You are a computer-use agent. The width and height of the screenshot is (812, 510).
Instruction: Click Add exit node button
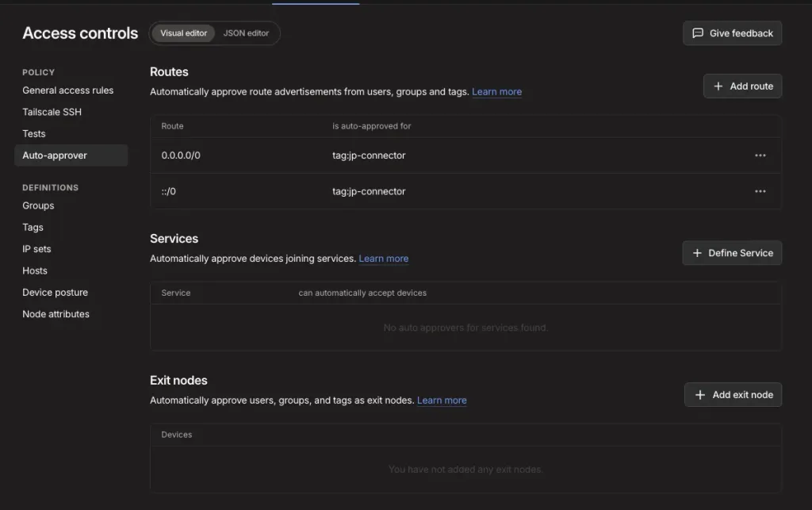[x=733, y=394]
